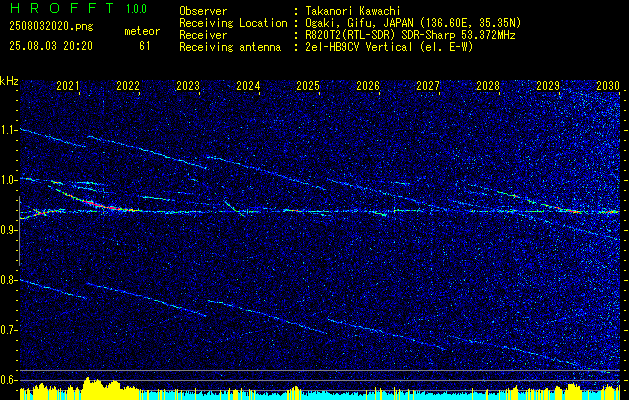The height and width of the screenshot is (400, 629).
Task: Click the red echo peak near 2029
Action: 574,211
